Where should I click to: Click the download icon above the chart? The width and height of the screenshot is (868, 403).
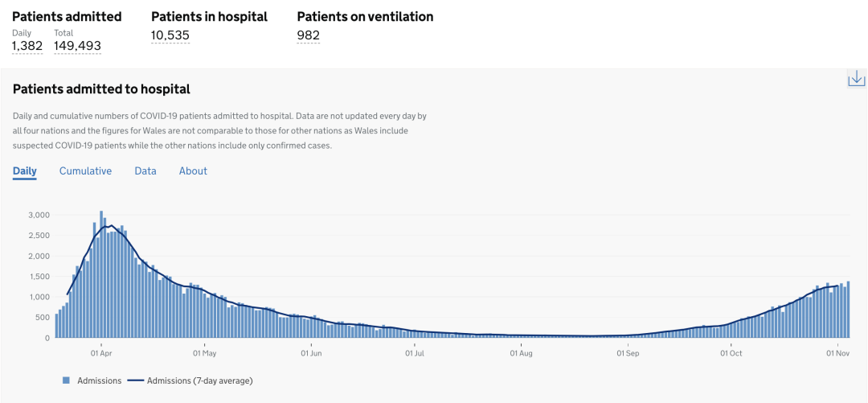click(856, 78)
